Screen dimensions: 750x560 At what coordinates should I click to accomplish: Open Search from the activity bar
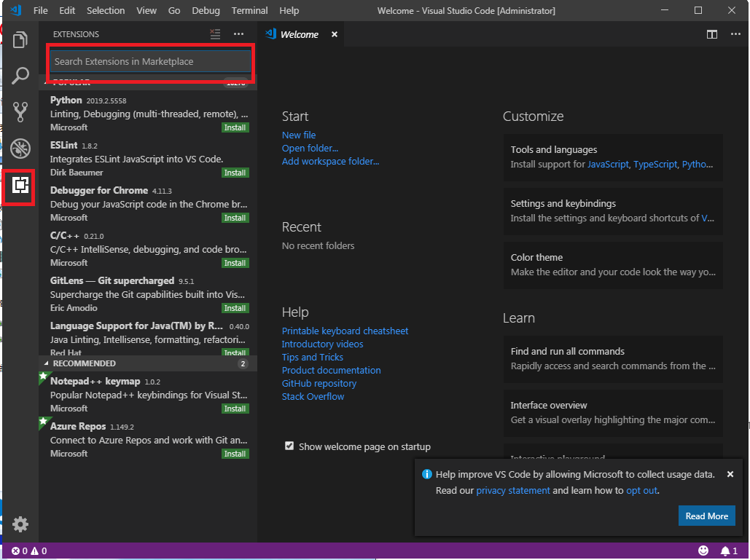tap(20, 76)
